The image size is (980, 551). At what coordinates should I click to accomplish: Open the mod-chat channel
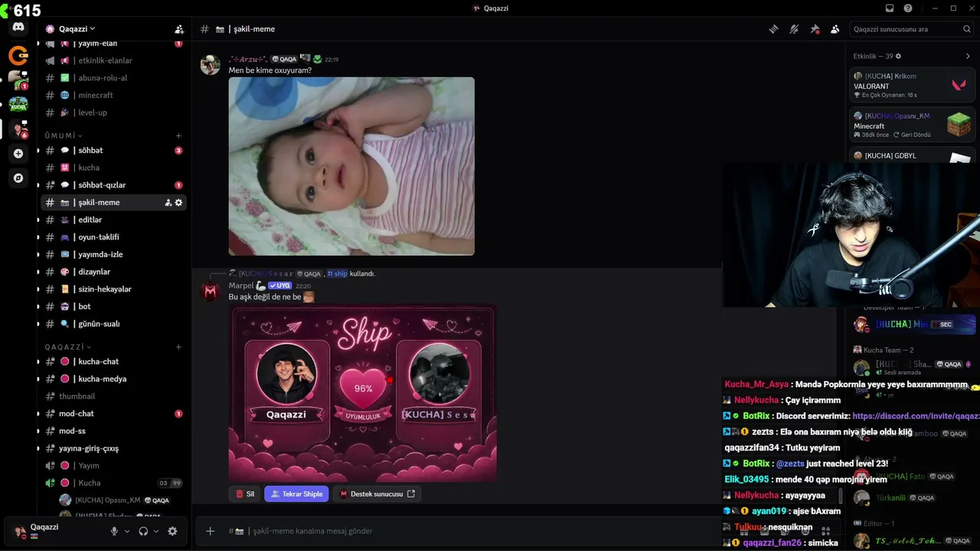(113, 413)
